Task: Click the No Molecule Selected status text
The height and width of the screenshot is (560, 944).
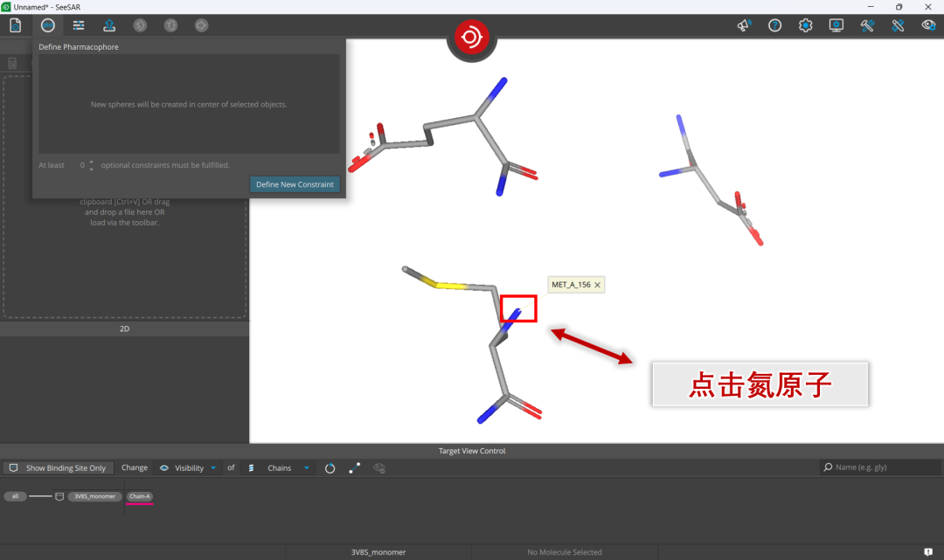Action: pos(564,552)
